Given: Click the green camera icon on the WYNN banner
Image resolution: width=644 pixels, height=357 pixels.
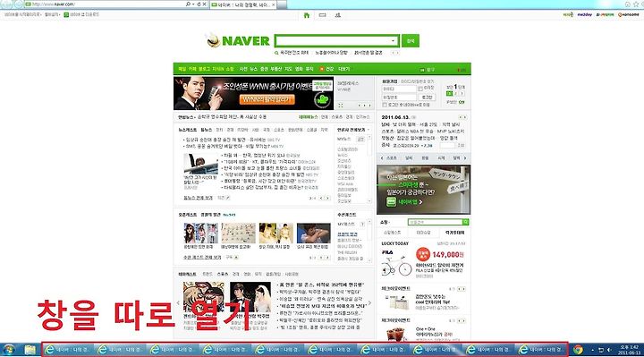Looking at the screenshot, I should (323, 99).
